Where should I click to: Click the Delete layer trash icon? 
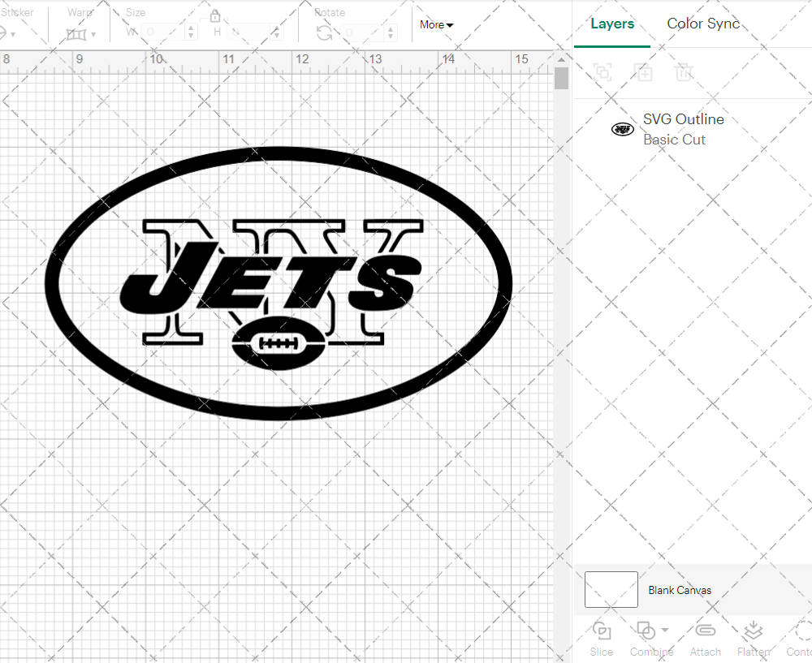pos(684,72)
